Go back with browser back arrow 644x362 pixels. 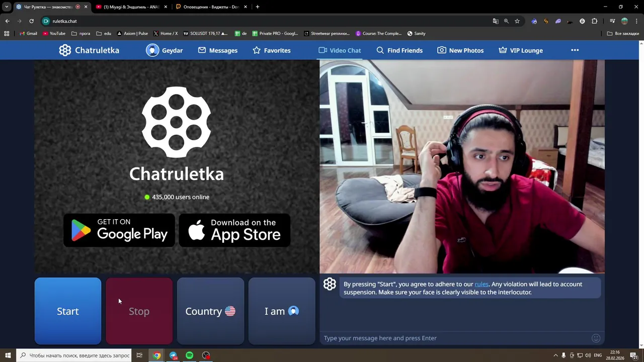coord(7,21)
